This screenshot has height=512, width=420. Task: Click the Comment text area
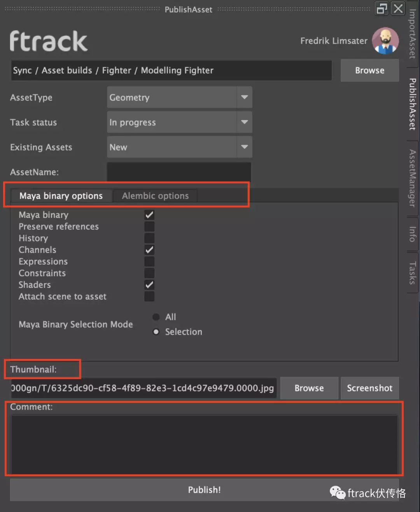(204, 444)
